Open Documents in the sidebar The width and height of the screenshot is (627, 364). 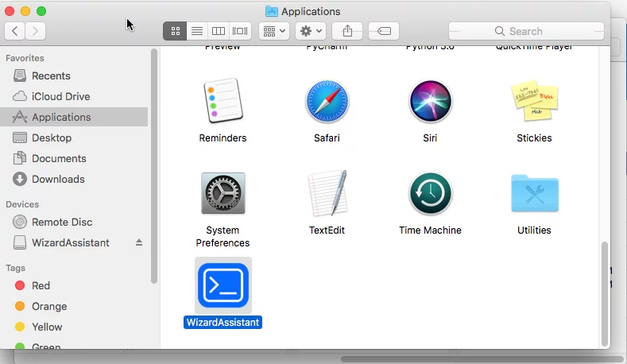[x=74, y=158]
